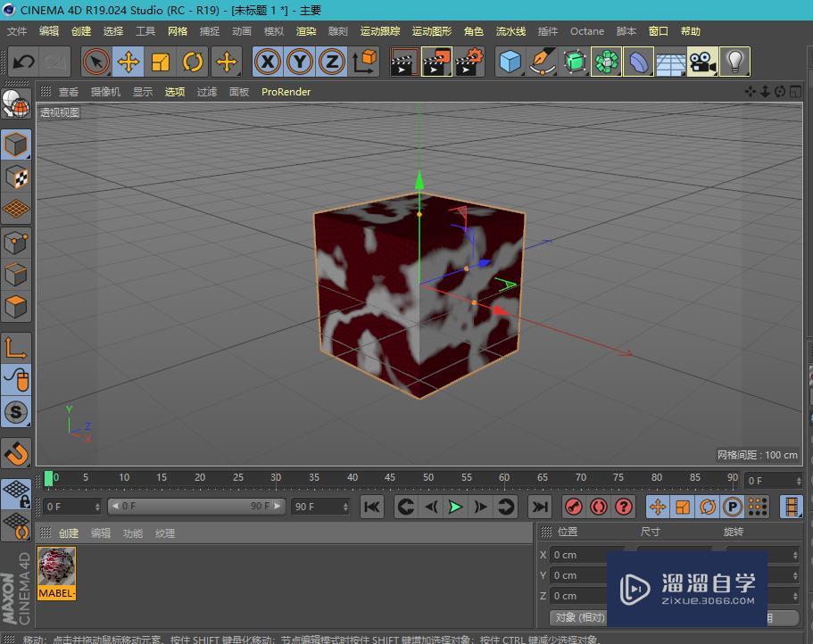Image resolution: width=813 pixels, height=644 pixels.
Task: Click the end frame 90 F field
Action: tap(319, 507)
